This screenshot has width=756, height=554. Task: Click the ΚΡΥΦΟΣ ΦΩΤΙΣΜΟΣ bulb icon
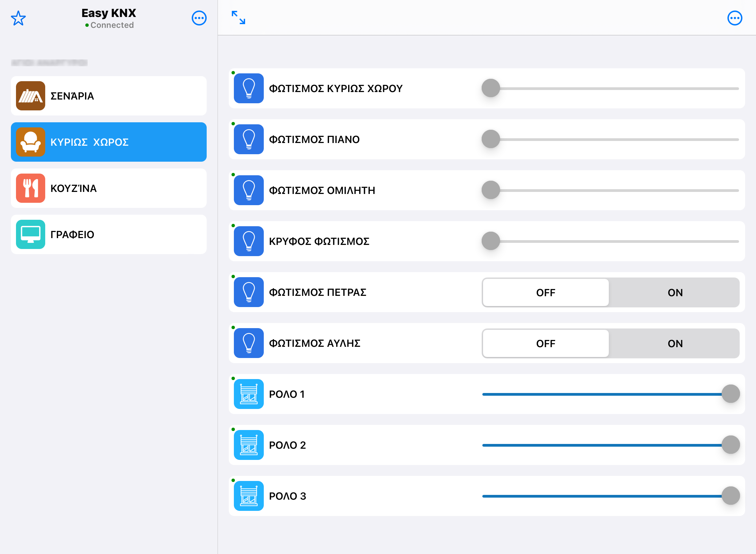[249, 241]
